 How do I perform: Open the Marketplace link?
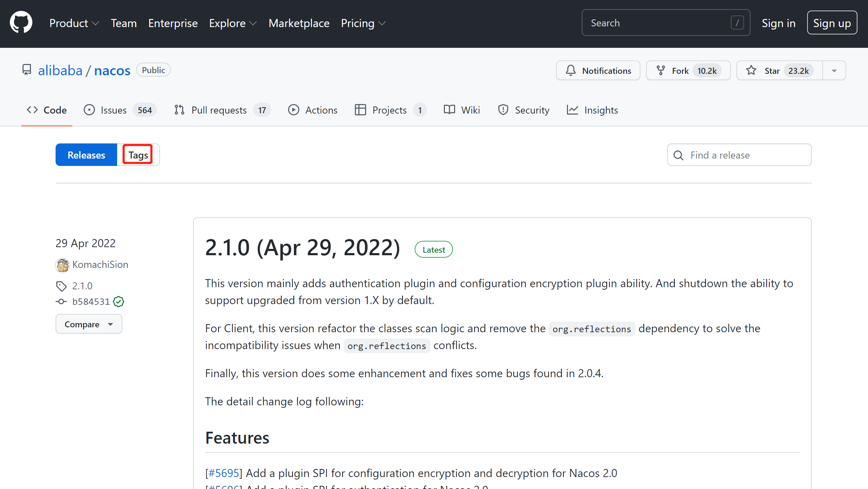[299, 23]
